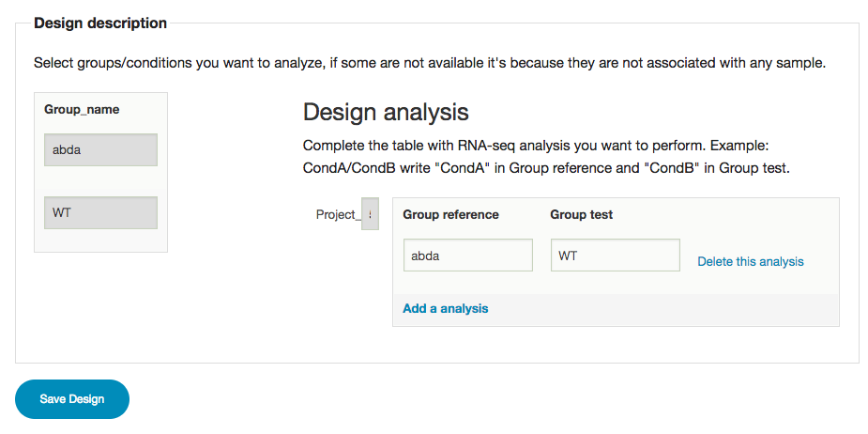Edit the Group test field containing WT
This screenshot has height=434, width=868.
(x=615, y=255)
